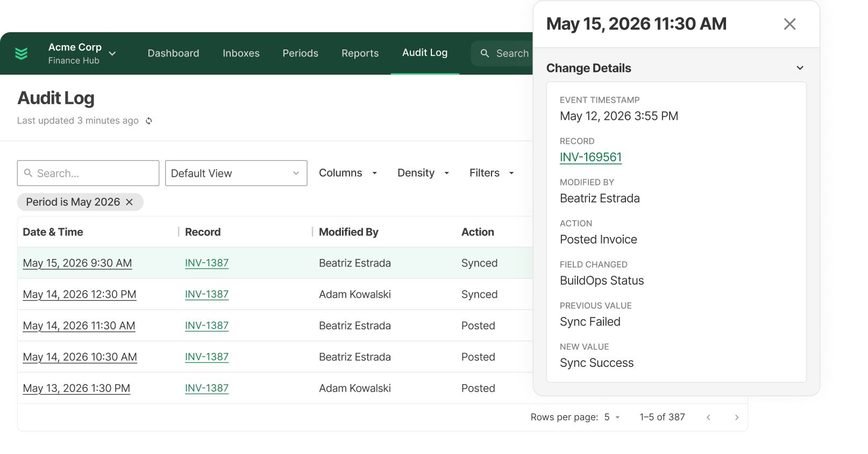868x454 pixels.
Task: Click the Sync Failed previous value
Action: 590,322
